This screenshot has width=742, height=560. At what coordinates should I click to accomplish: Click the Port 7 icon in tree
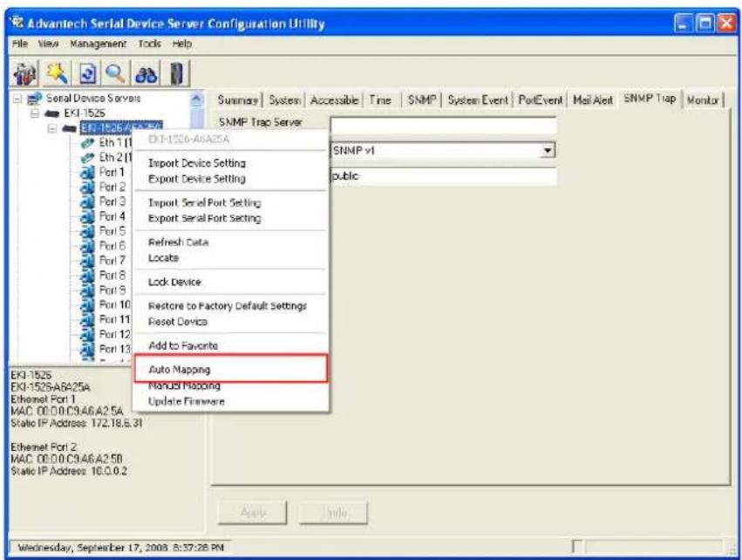click(x=87, y=261)
